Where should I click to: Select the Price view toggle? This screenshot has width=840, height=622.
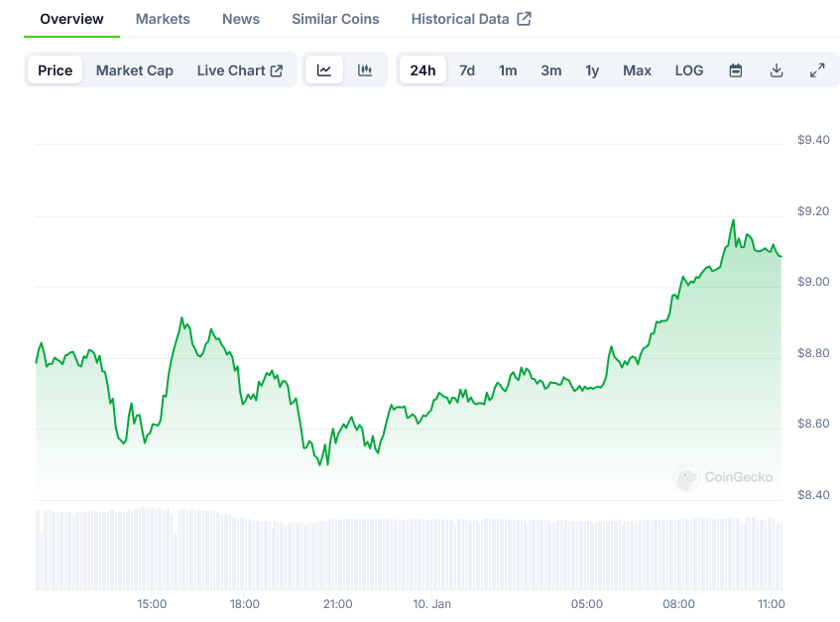[56, 70]
